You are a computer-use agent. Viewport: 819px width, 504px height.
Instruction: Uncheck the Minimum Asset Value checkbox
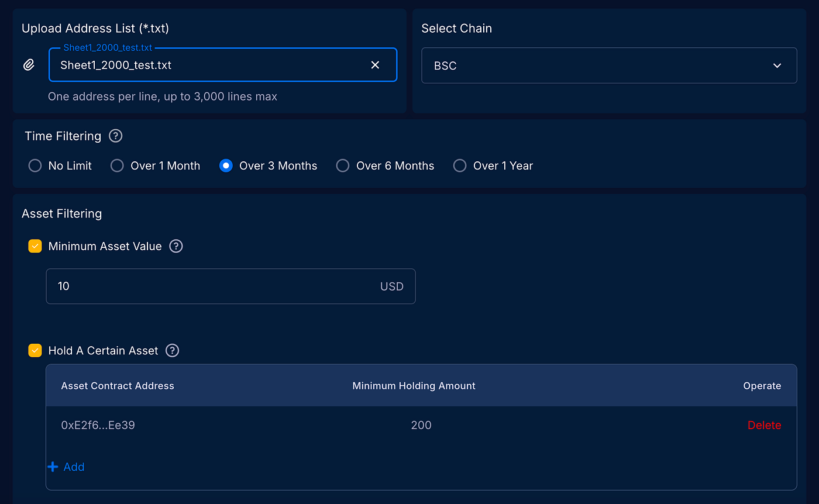[35, 246]
